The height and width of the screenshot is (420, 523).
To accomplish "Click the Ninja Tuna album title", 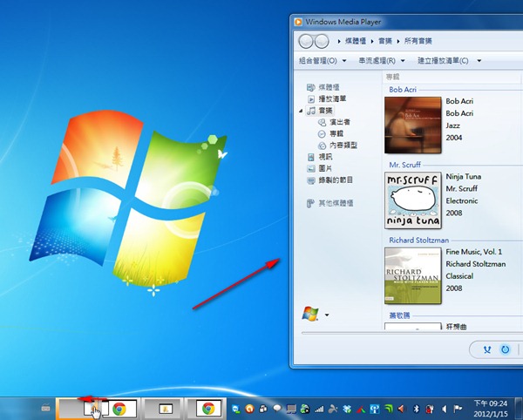I will tap(464, 177).
